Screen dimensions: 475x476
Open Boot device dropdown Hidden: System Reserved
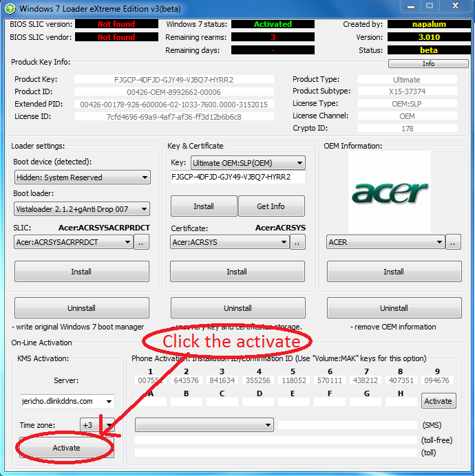83,177
